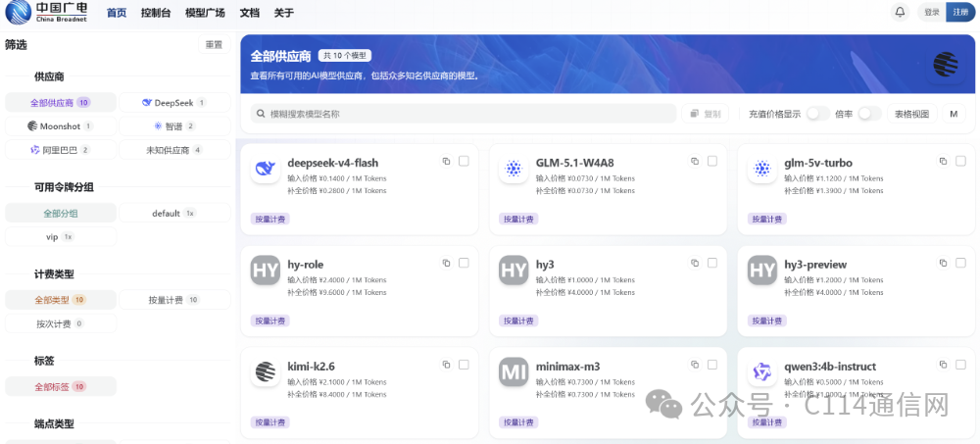Viewport: 980px width, 444px height.
Task: Copy the hy-role model name
Action: (x=446, y=264)
